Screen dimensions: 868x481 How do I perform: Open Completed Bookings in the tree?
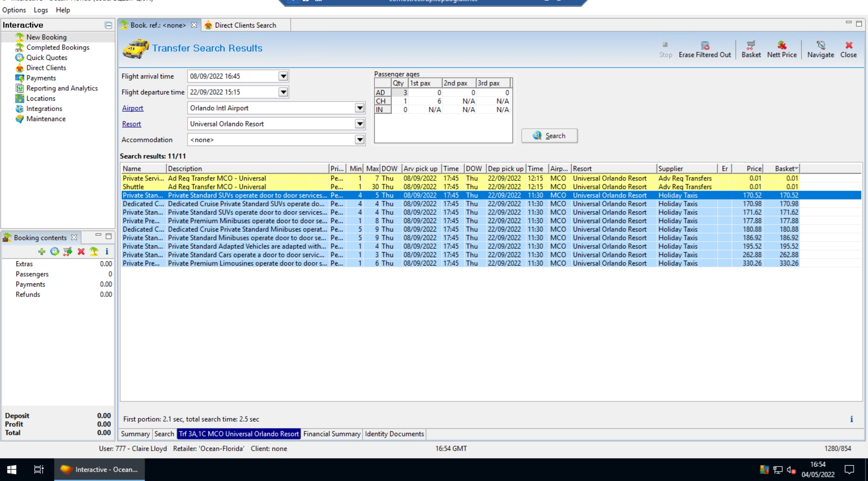click(x=58, y=48)
